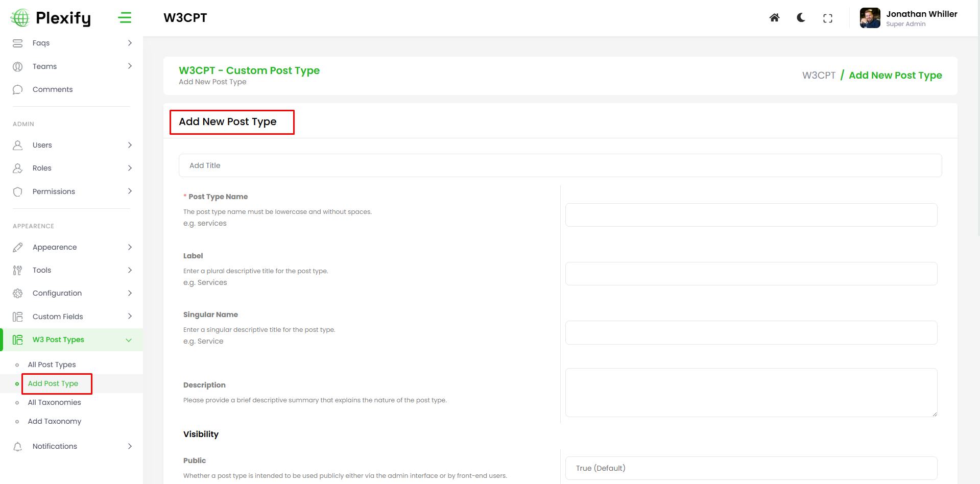Toggle dark mode moon icon
The width and height of the screenshot is (980, 484).
pyautogui.click(x=801, y=18)
